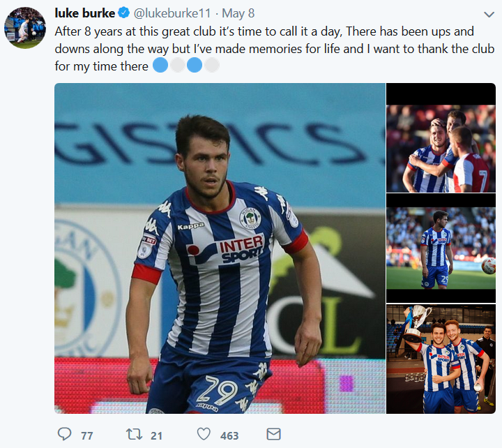Click the 77 replies count
Viewport: 502px width, 448px height.
click(87, 435)
